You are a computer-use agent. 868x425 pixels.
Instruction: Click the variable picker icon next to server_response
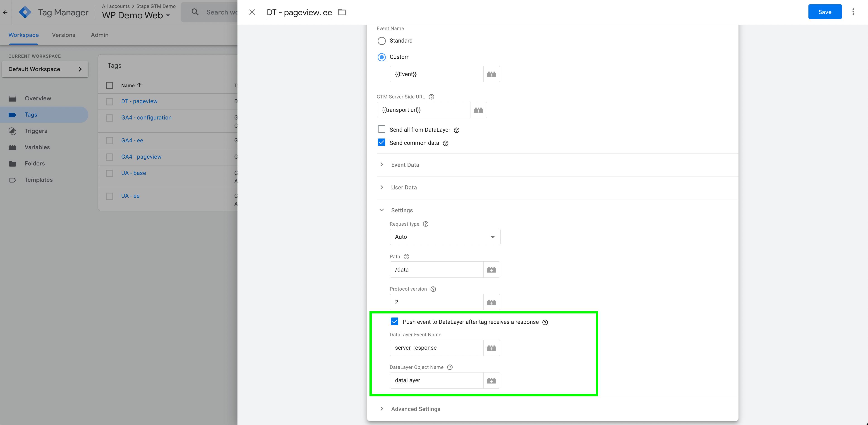[x=491, y=348]
